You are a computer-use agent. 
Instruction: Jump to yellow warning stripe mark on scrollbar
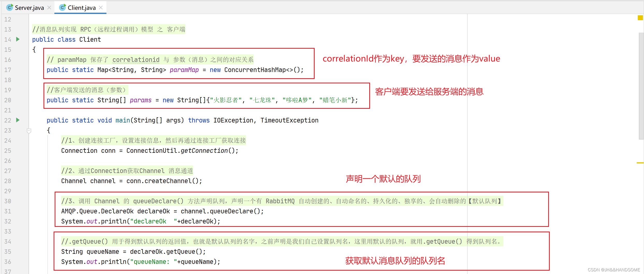point(640,163)
